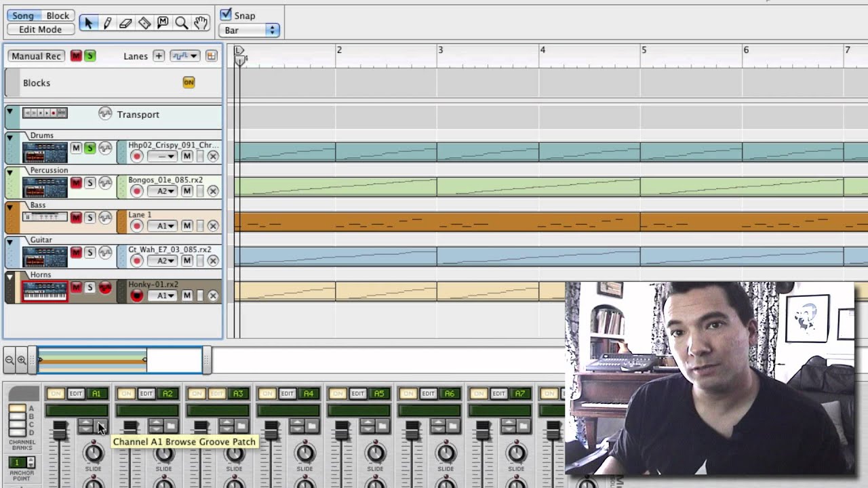The image size is (868, 488).
Task: Select the Hand tool
Action: pos(200,23)
